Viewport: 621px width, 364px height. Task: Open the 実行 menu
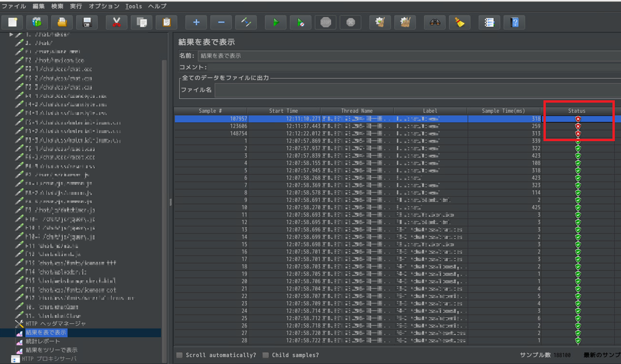click(x=76, y=6)
